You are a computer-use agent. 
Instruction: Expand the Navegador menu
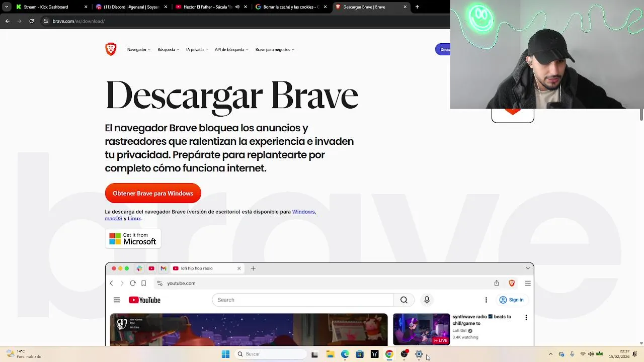pyautogui.click(x=138, y=49)
